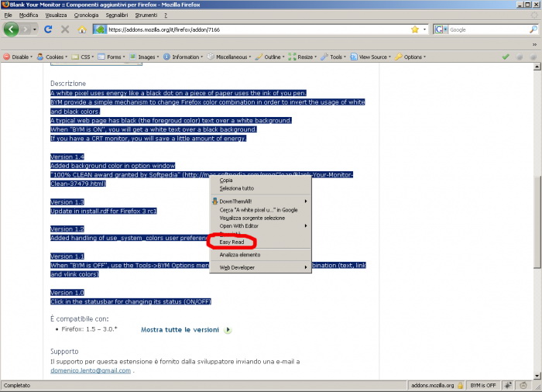This screenshot has height=392, width=542.
Task: Open the ? help menu
Action: [166, 15]
